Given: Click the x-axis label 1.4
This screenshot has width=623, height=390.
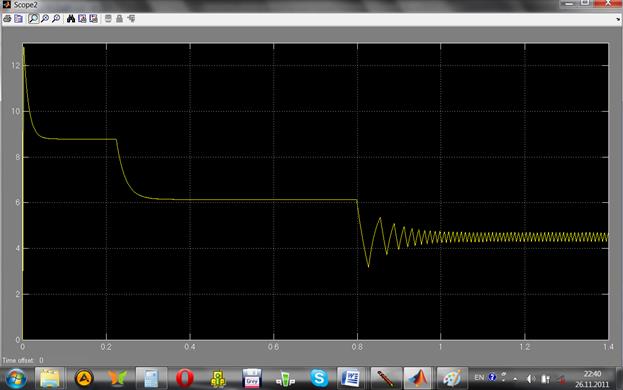Looking at the screenshot, I should click(608, 347).
